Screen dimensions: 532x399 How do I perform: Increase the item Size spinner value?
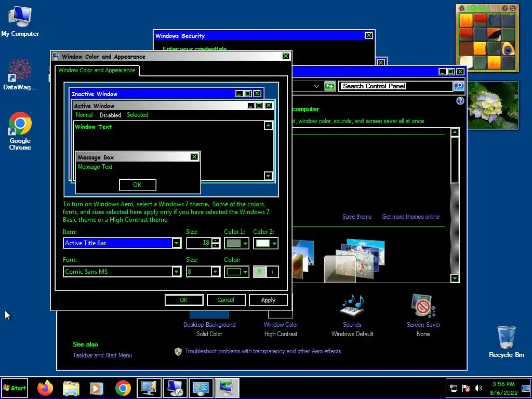(216, 241)
